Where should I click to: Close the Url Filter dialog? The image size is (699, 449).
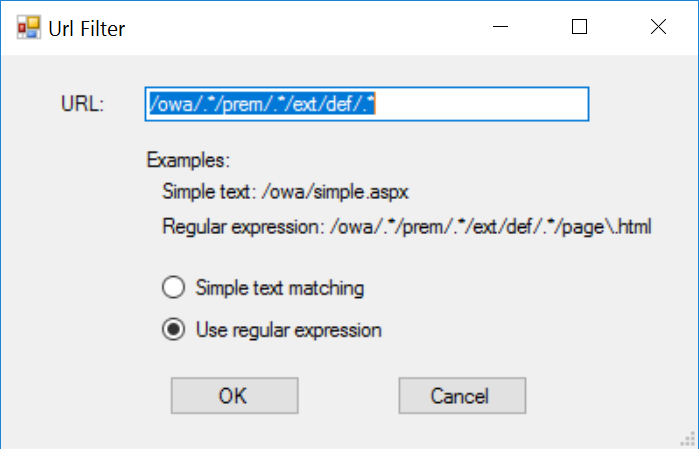[x=658, y=28]
